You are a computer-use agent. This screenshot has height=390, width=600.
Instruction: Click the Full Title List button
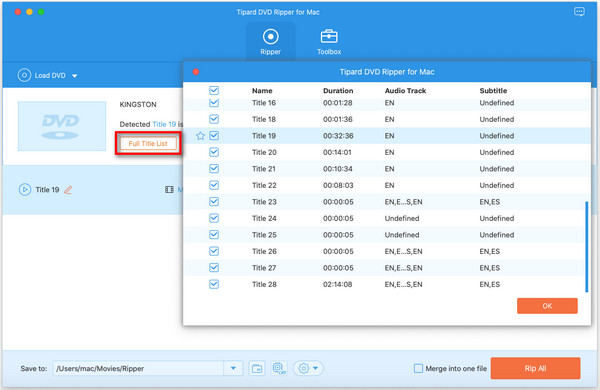click(148, 144)
